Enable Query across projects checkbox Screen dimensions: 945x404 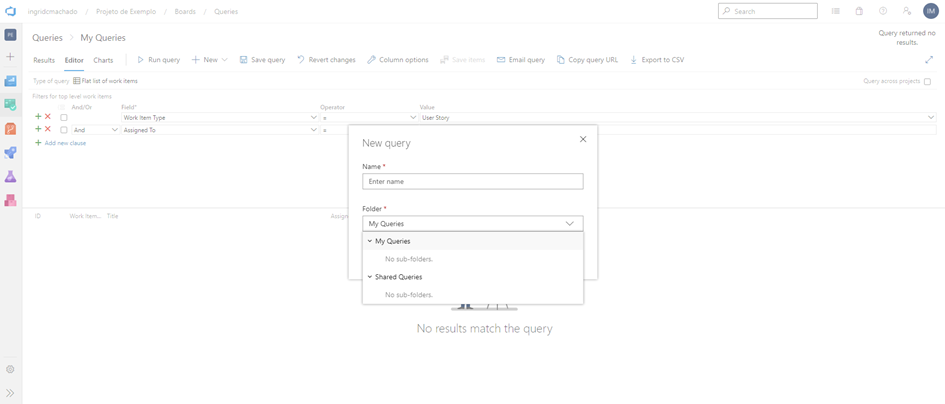click(x=928, y=81)
